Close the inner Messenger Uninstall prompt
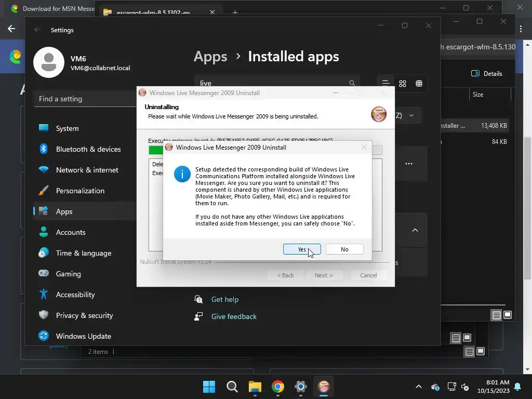Viewport: 532px width, 399px height. coord(364,147)
